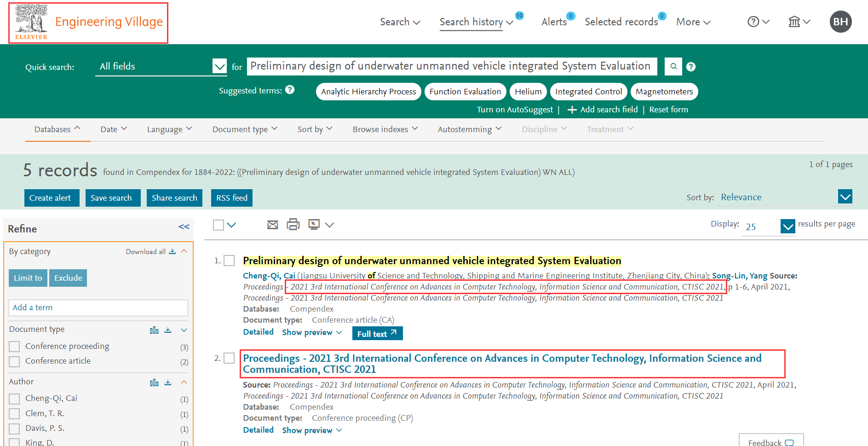Open Full text for result 1
This screenshot has width=868, height=446.
377,333
